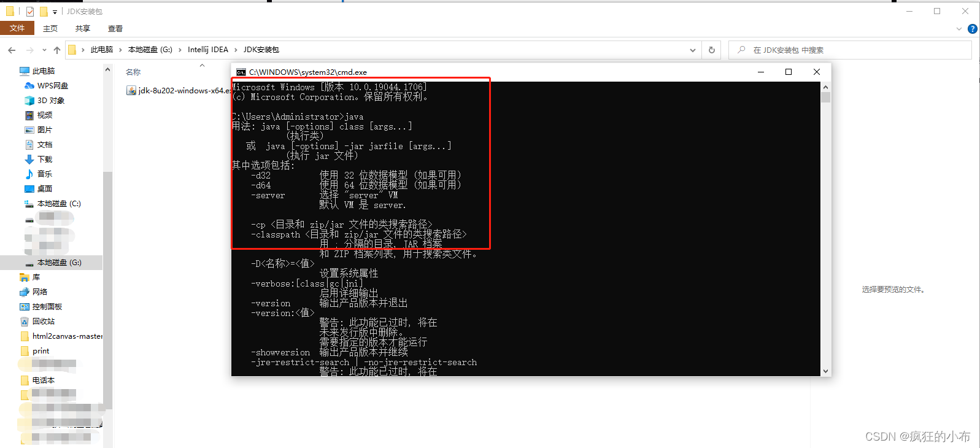Open recent locations dropdown arrow
This screenshot has width=980, height=448.
pyautogui.click(x=44, y=50)
